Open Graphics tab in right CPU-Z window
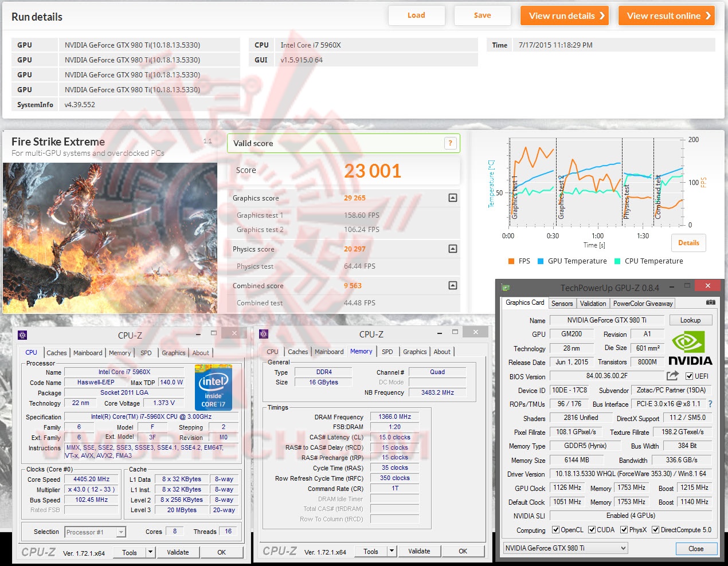This screenshot has width=728, height=566. coord(415,352)
